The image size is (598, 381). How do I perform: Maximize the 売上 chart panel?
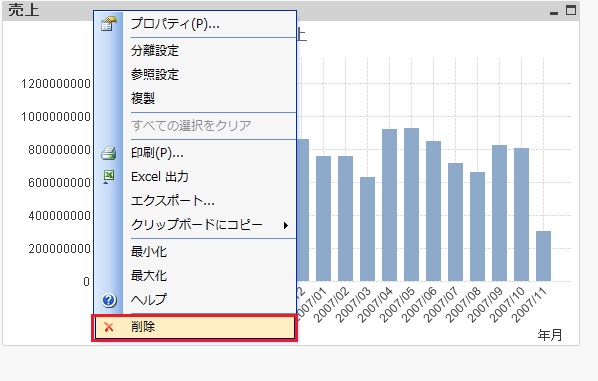coord(571,10)
